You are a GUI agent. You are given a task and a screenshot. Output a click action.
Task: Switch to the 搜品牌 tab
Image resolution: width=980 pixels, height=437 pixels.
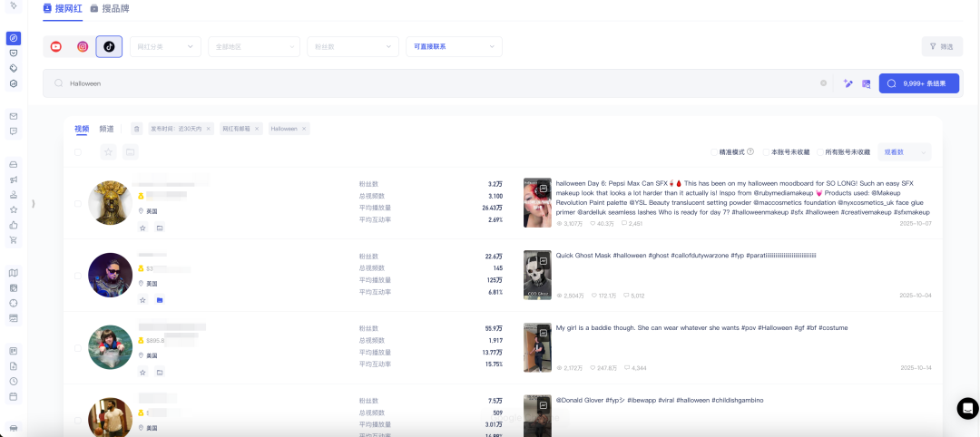click(110, 8)
